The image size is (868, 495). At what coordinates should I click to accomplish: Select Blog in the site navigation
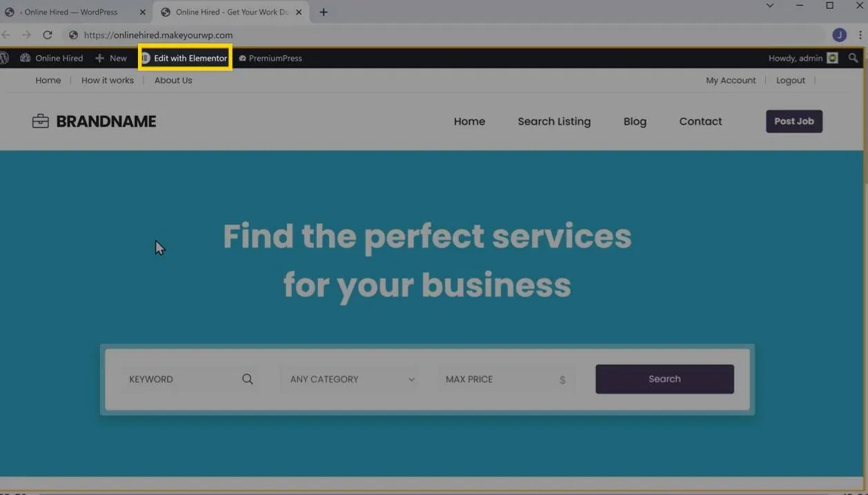634,121
